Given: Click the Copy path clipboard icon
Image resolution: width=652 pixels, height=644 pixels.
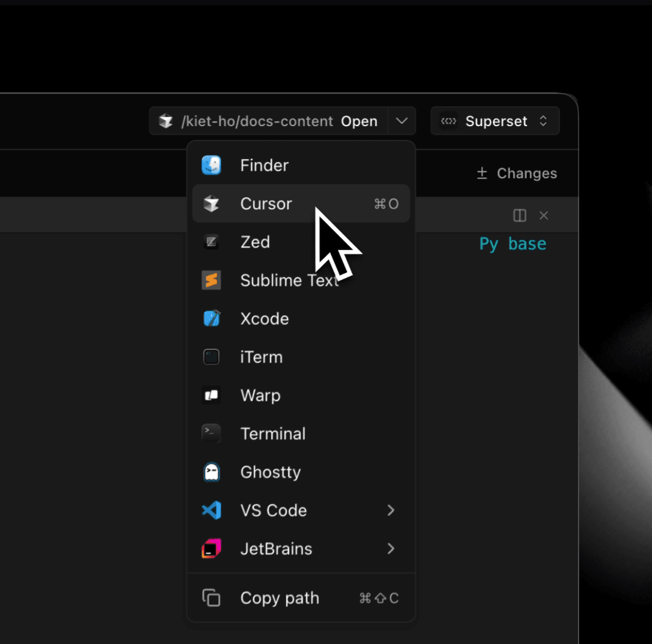Looking at the screenshot, I should 211,598.
